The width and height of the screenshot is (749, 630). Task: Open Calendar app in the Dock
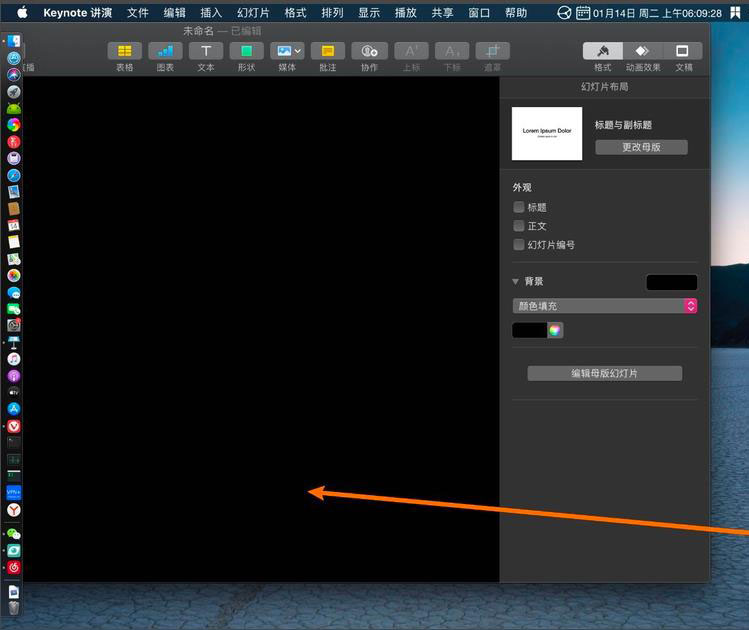pos(14,225)
